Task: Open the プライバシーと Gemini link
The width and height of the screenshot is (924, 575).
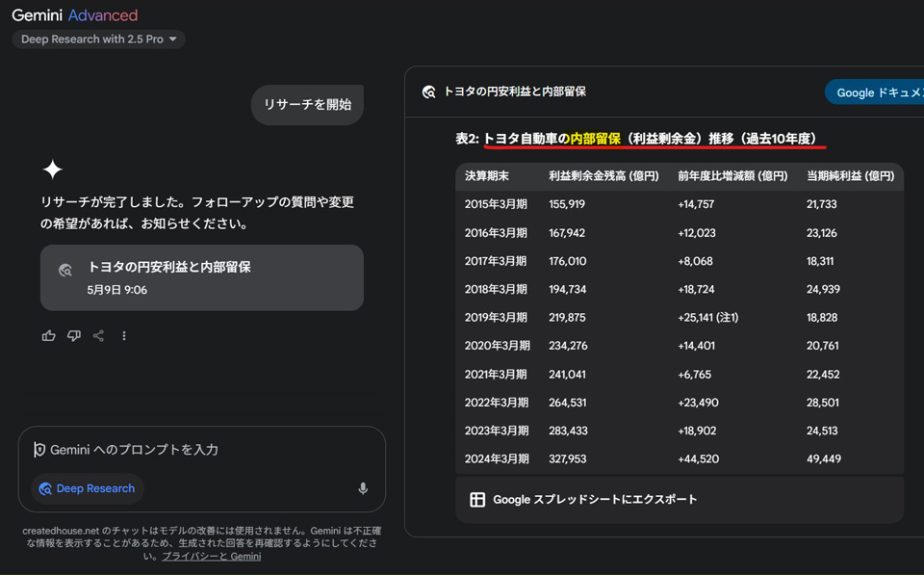Action: [x=211, y=556]
